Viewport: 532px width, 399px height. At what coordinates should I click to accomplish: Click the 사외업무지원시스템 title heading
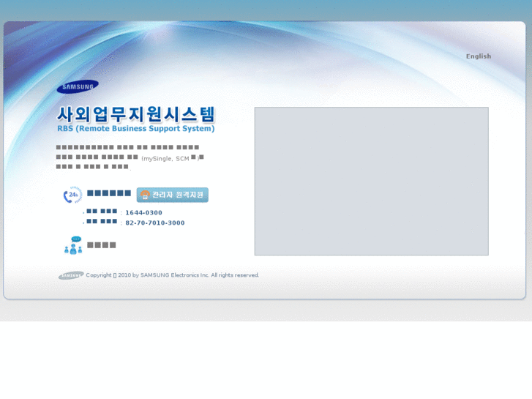136,114
